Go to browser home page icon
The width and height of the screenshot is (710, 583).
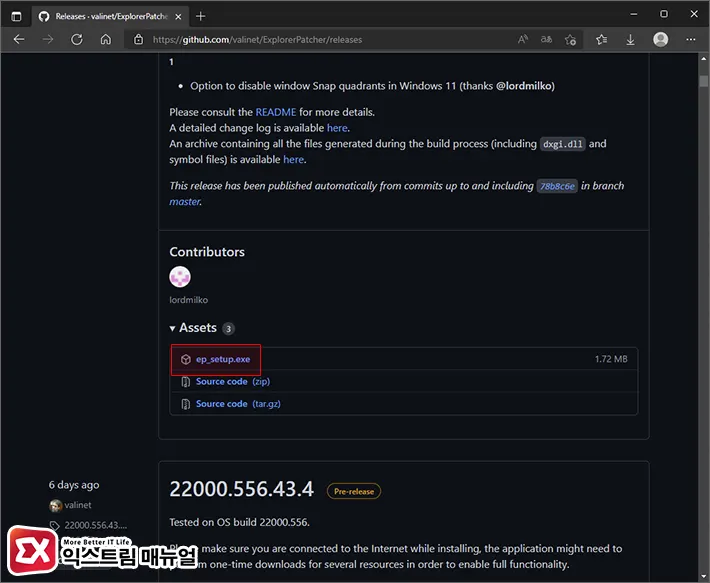pos(105,40)
